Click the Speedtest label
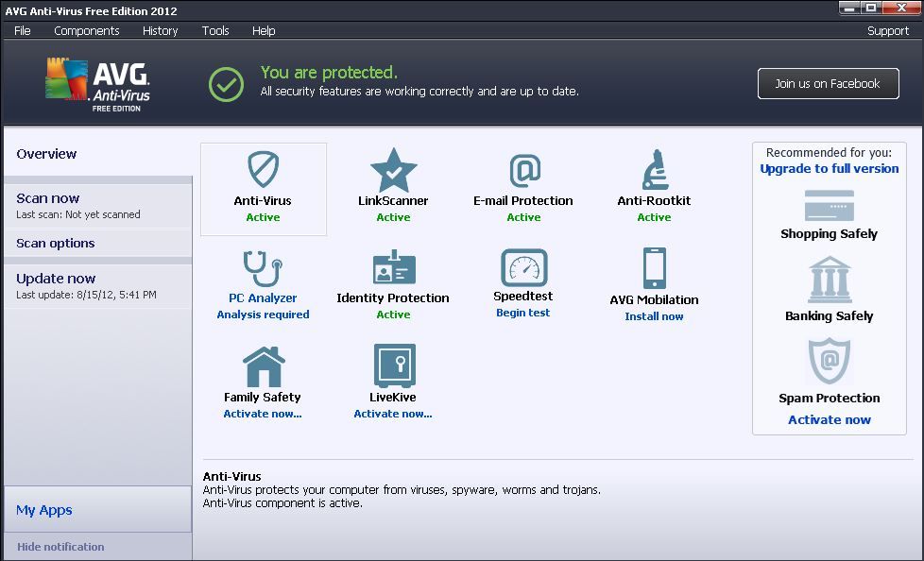The image size is (924, 561). [523, 296]
